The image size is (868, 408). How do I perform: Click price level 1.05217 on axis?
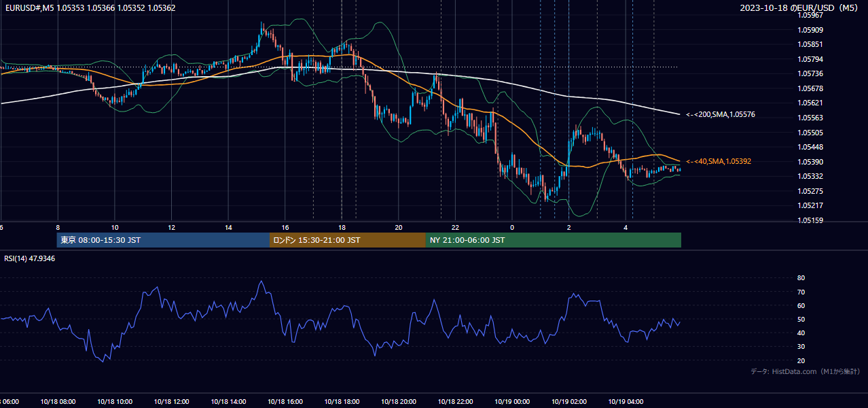(810, 205)
